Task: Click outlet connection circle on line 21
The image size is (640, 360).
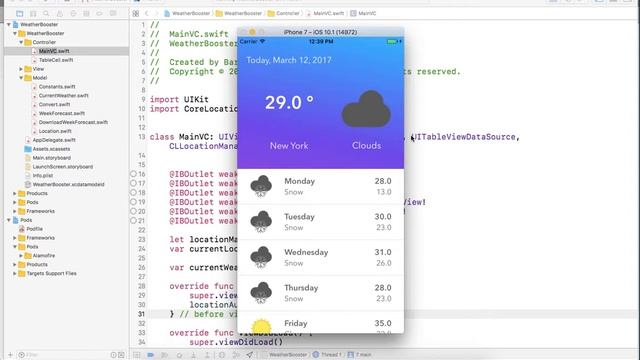Action: point(133,220)
